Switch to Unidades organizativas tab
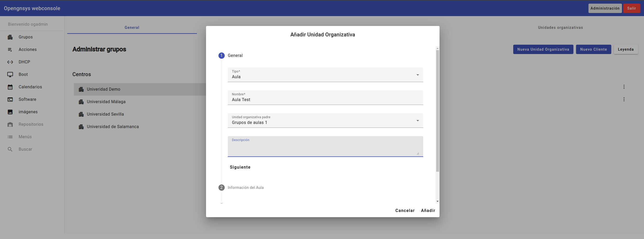644x239 pixels. [560, 28]
